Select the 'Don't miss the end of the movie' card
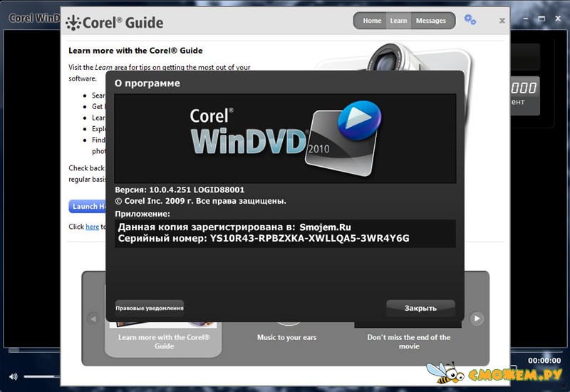 [x=408, y=341]
